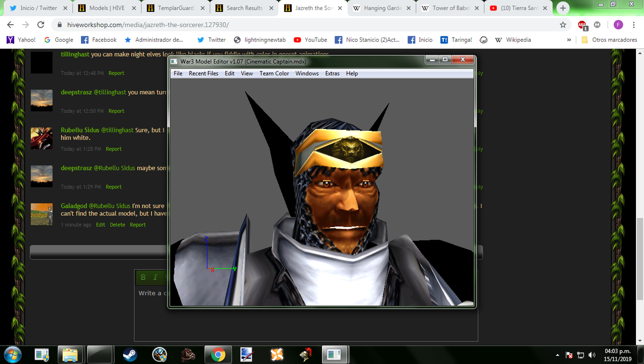Switch to Tower of Babel tab
Viewport: 644px width, 364px height.
pos(449,8)
